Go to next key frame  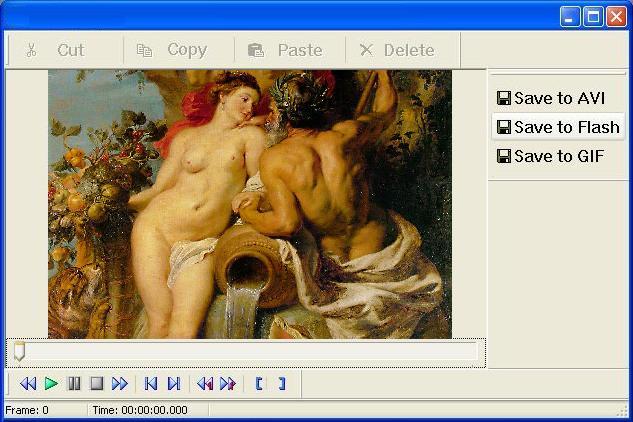pos(228,383)
